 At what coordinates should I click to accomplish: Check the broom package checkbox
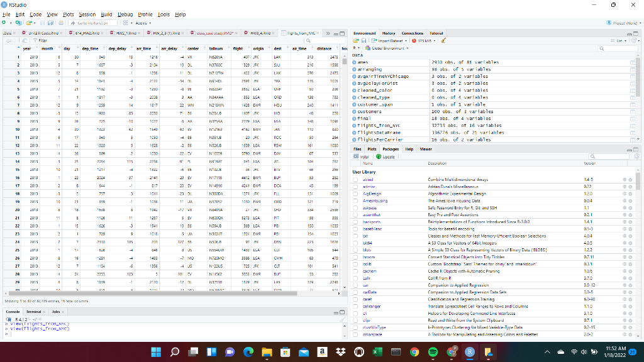tap(356, 258)
